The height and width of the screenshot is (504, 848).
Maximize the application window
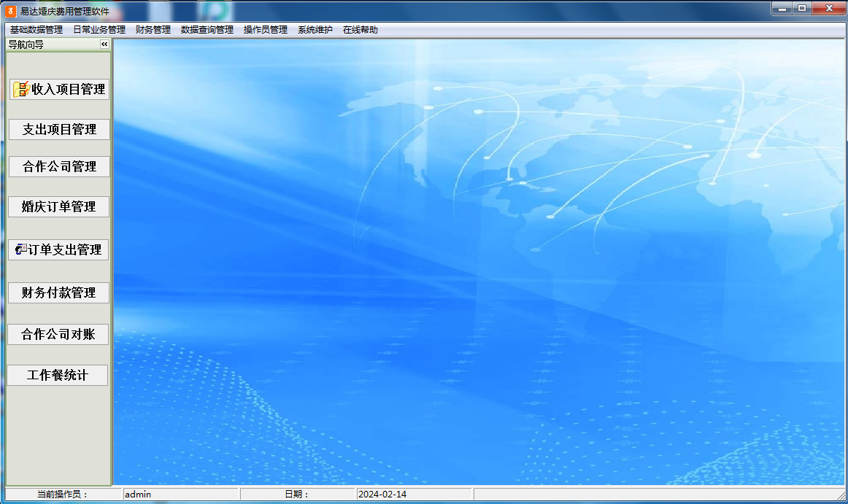pos(802,9)
